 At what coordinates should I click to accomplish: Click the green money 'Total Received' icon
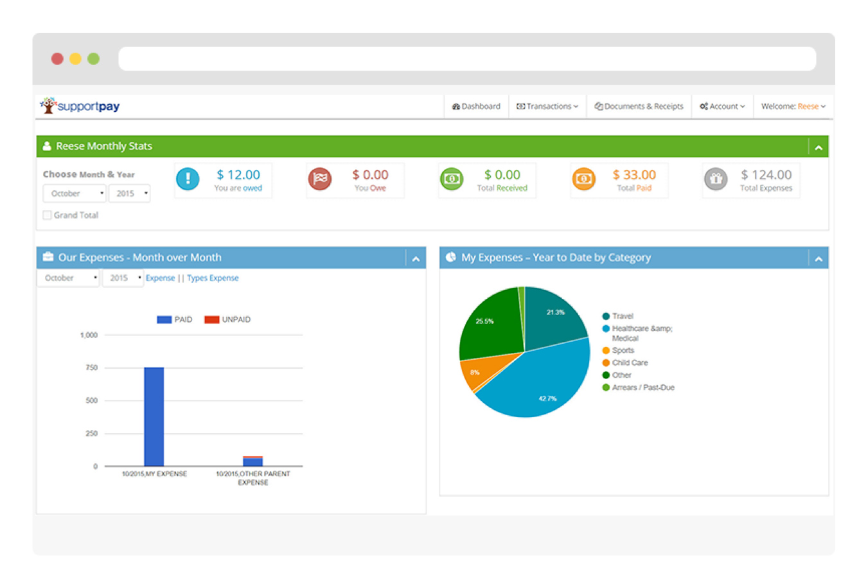coord(452,179)
